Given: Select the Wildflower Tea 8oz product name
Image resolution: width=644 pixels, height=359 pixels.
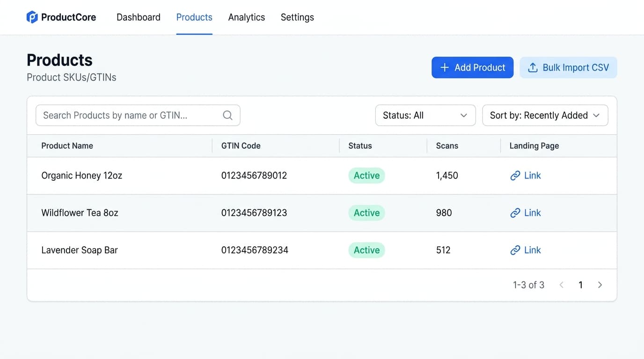Looking at the screenshot, I should click(80, 213).
